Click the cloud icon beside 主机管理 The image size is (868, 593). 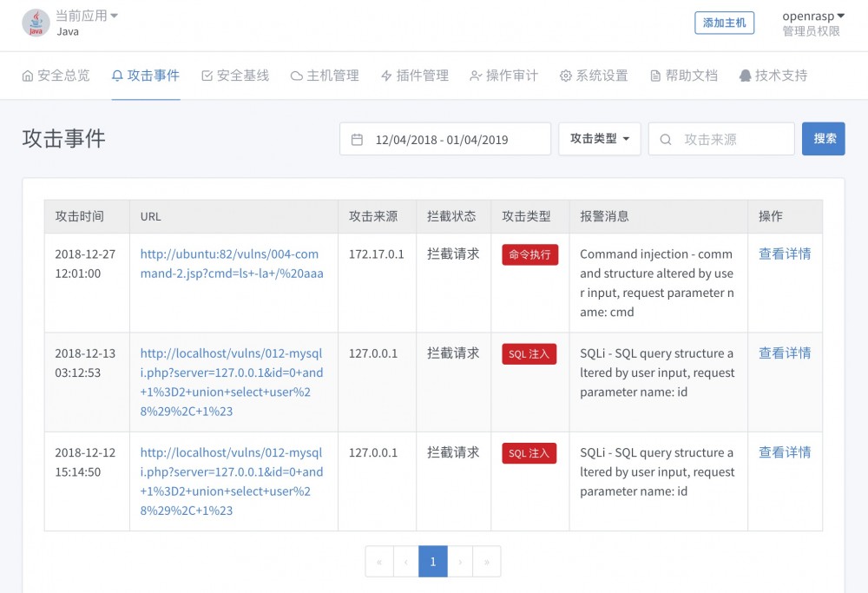297,76
